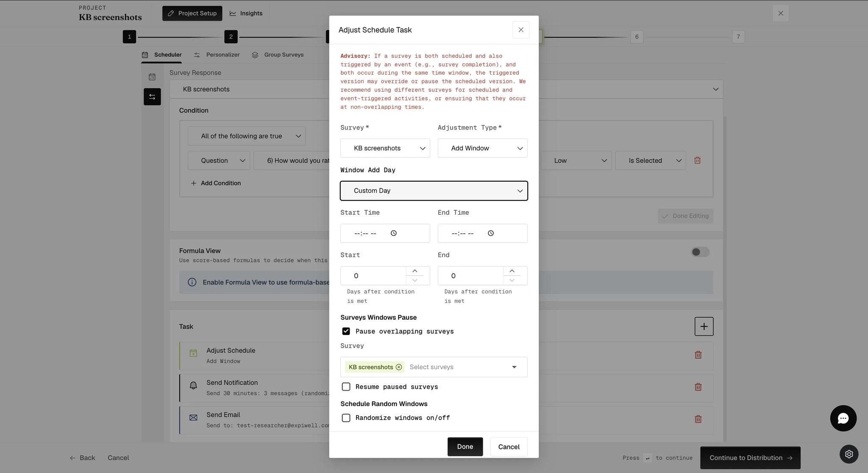Screen dimensions: 868x473
Task: Open the All of the following are true dropdown
Action: (x=247, y=136)
